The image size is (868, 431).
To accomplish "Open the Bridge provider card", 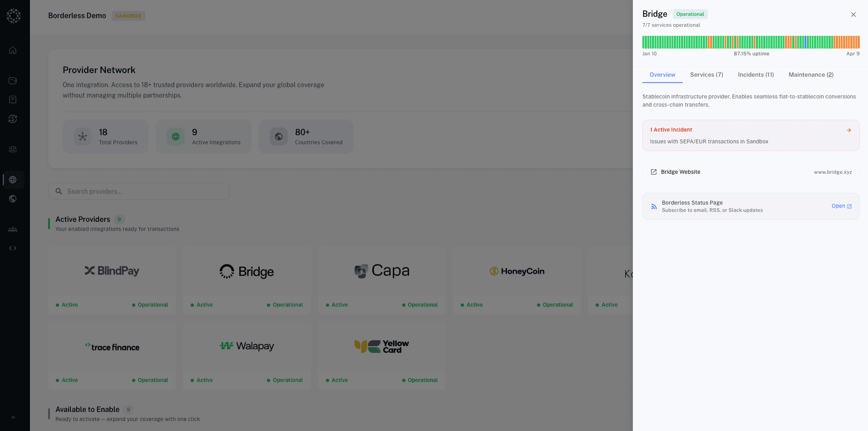I will click(x=247, y=280).
